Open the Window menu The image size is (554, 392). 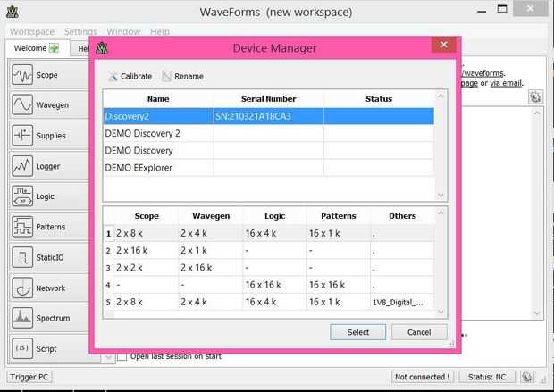point(123,32)
